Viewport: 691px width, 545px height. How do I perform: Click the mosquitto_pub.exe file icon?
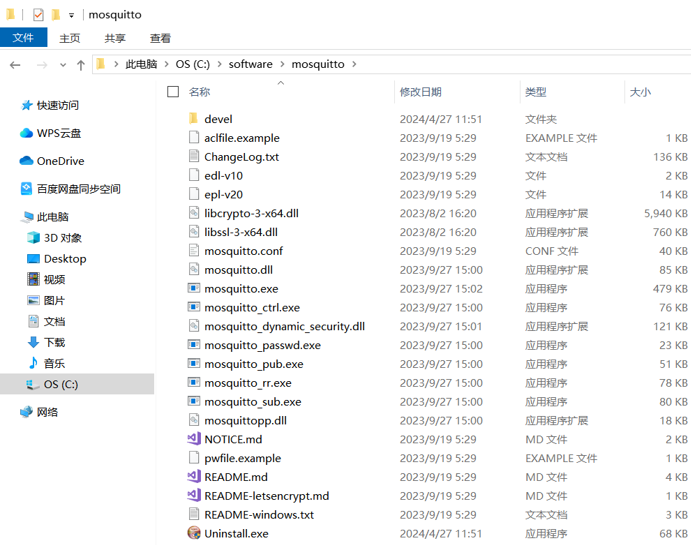click(194, 364)
